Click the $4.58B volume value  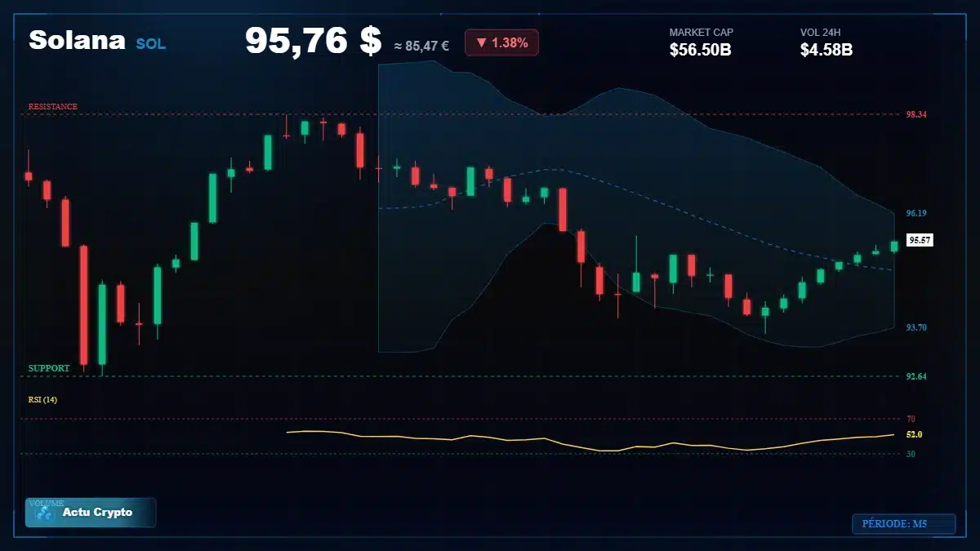[x=826, y=50]
